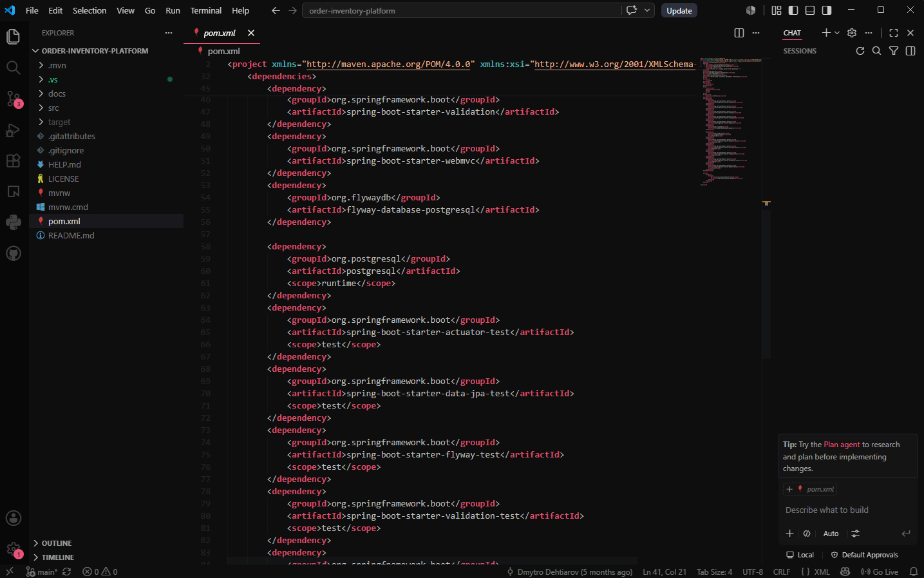924x578 pixels.
Task: Toggle sessions side layout icon
Action: (x=910, y=51)
